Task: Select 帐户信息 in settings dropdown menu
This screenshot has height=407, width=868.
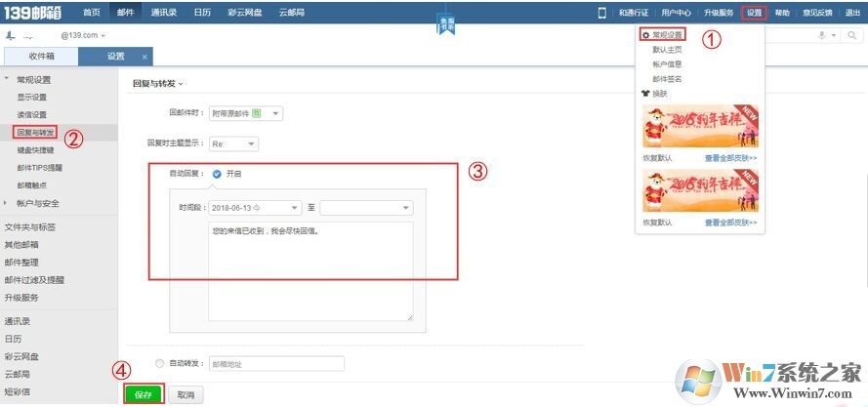Action: [667, 64]
